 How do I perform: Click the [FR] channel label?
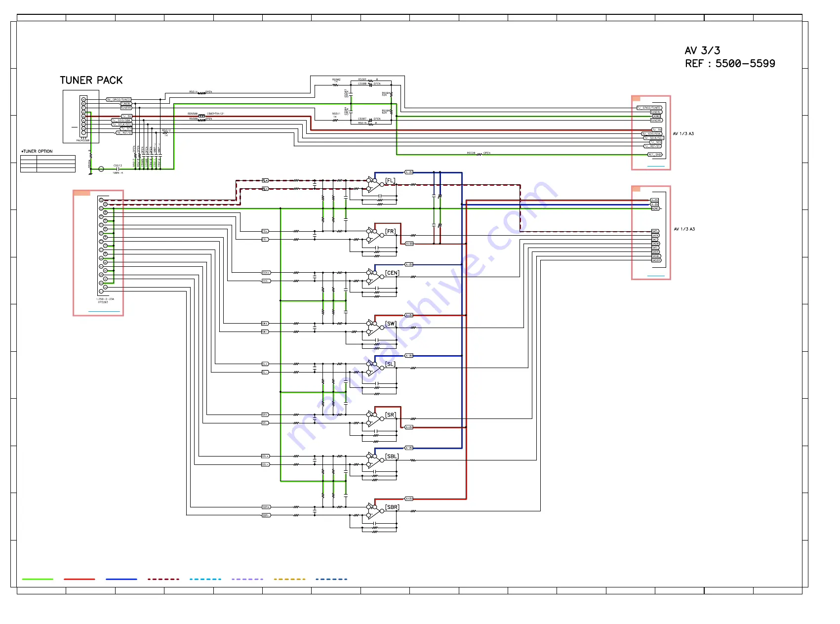click(x=391, y=231)
